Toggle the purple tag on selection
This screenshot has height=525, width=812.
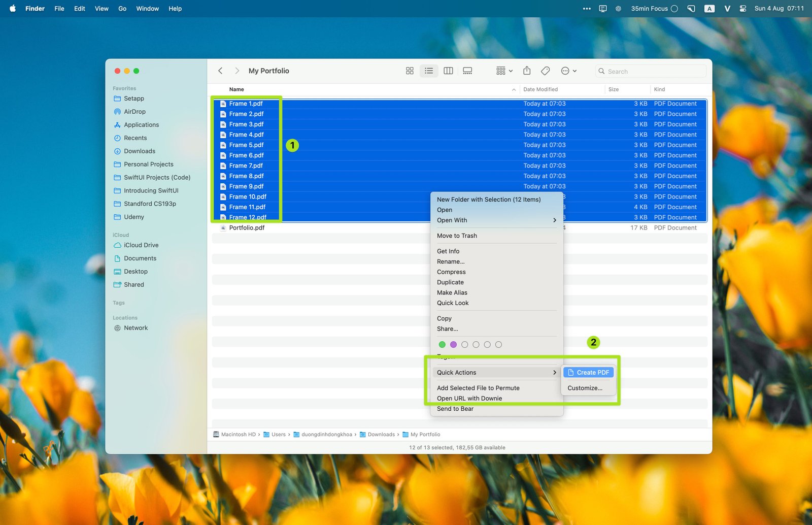(453, 345)
